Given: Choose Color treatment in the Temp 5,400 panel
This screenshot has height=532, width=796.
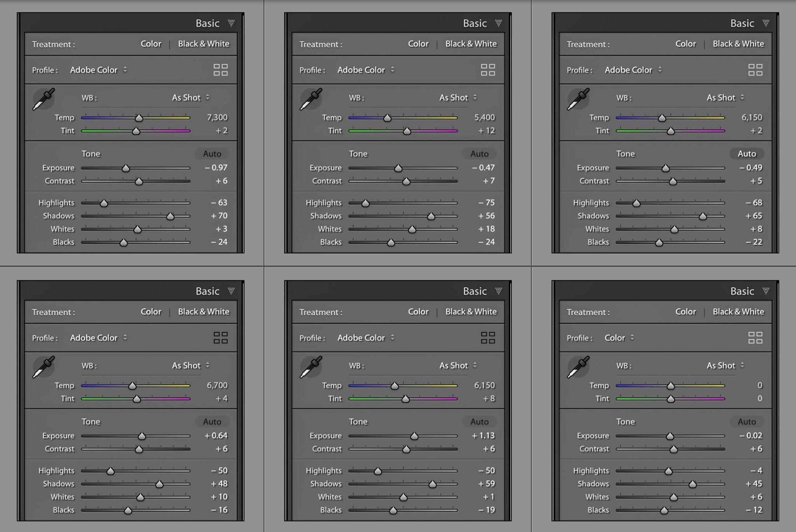Looking at the screenshot, I should click(418, 44).
